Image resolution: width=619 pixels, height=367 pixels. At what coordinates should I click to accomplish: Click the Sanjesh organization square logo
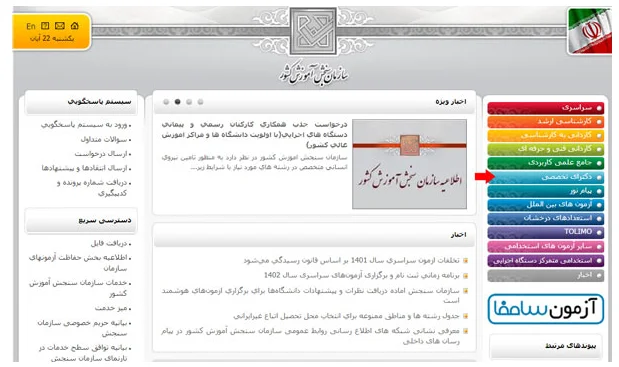click(x=313, y=32)
